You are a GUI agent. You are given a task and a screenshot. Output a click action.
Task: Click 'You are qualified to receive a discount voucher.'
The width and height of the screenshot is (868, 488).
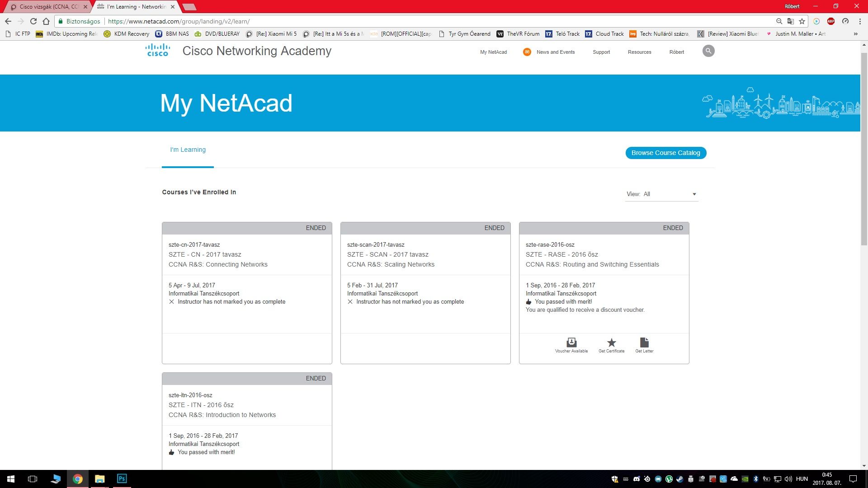click(x=585, y=310)
